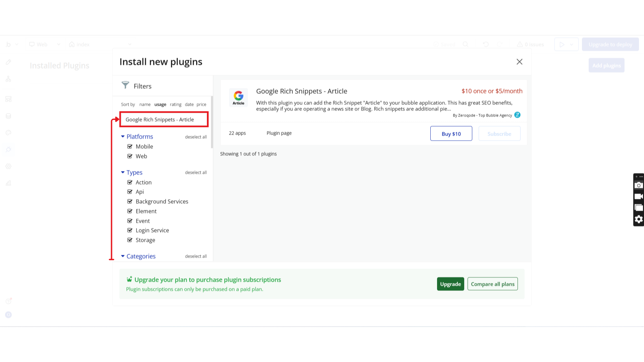This screenshot has height=362, width=644.
Task: Click the Buy $10 button
Action: pyautogui.click(x=451, y=134)
